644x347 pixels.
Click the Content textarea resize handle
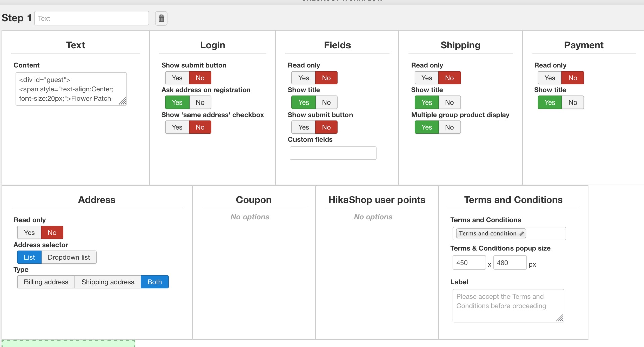pyautogui.click(x=123, y=101)
